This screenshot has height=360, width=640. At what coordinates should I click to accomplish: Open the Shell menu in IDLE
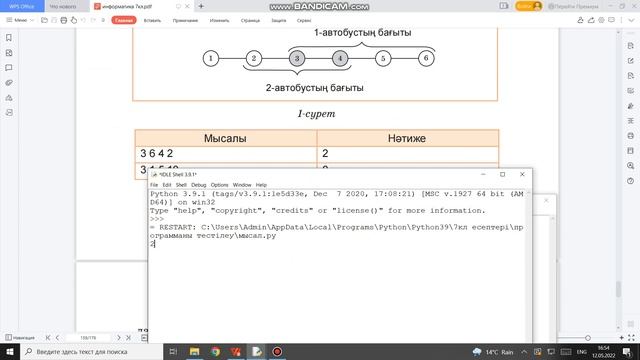181,185
